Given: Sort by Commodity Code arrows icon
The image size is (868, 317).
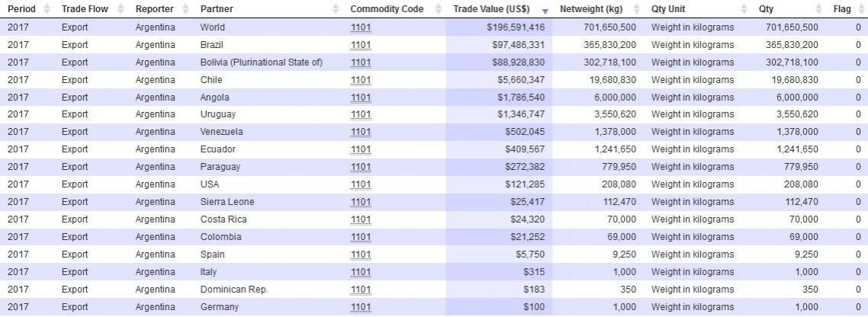Looking at the screenshot, I should tap(439, 9).
